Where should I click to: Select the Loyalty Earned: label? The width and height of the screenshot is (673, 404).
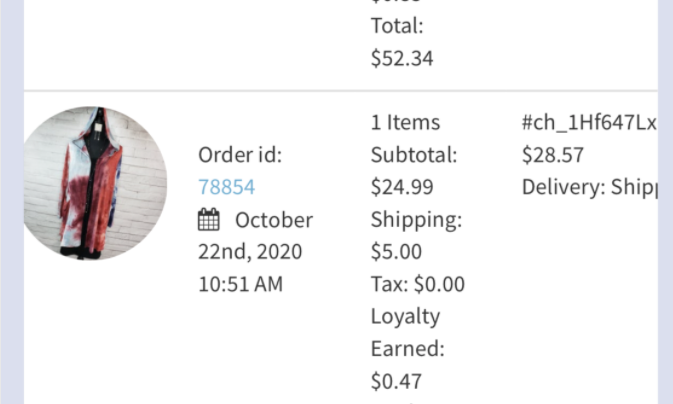pyautogui.click(x=407, y=332)
